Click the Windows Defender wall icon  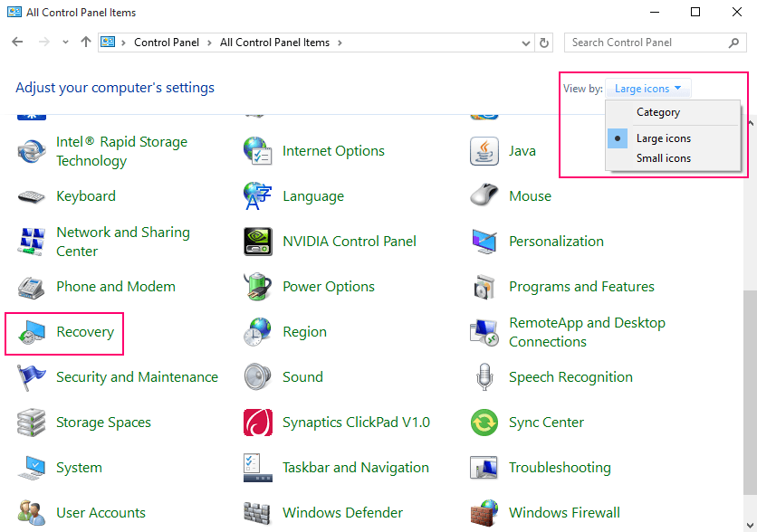point(257,513)
